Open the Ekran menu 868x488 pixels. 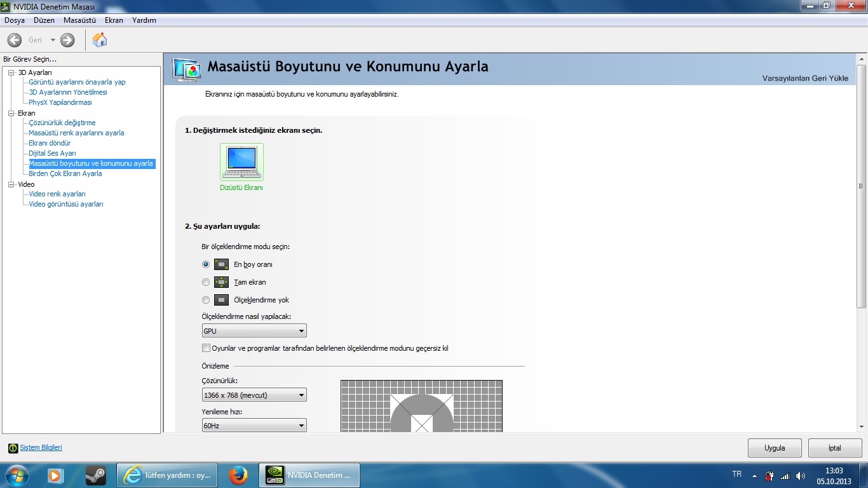pyautogui.click(x=114, y=20)
